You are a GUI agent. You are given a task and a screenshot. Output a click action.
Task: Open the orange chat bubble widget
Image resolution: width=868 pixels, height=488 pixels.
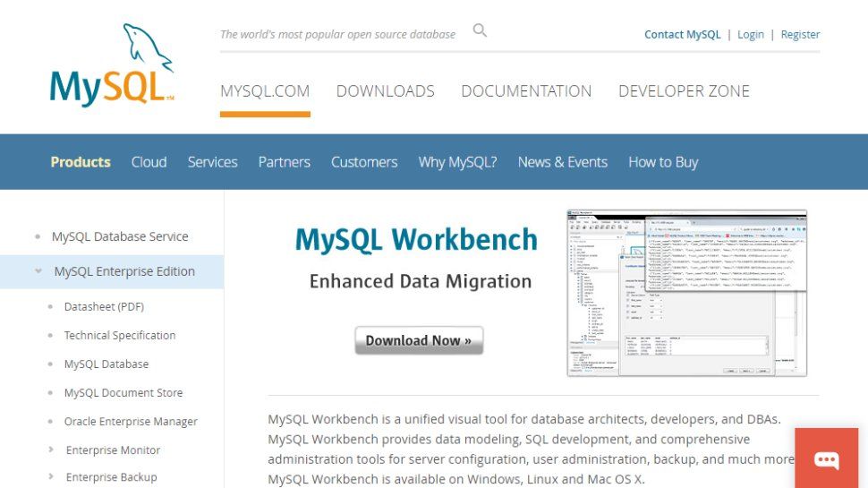827,458
